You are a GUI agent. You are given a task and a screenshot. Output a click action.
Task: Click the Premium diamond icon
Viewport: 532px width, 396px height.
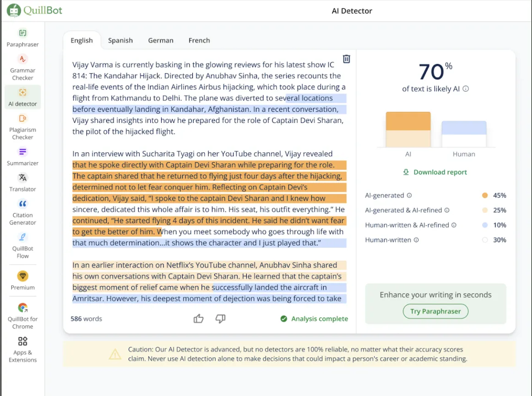pyautogui.click(x=22, y=276)
